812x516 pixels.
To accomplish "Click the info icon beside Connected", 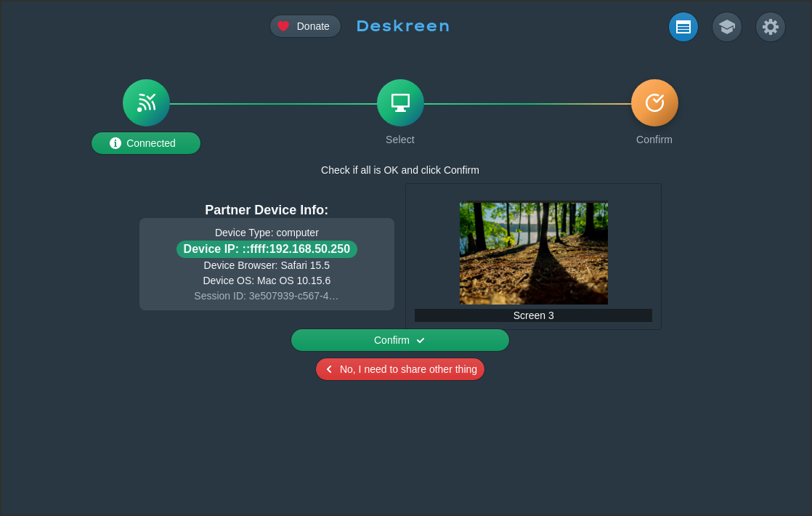I will 115,143.
